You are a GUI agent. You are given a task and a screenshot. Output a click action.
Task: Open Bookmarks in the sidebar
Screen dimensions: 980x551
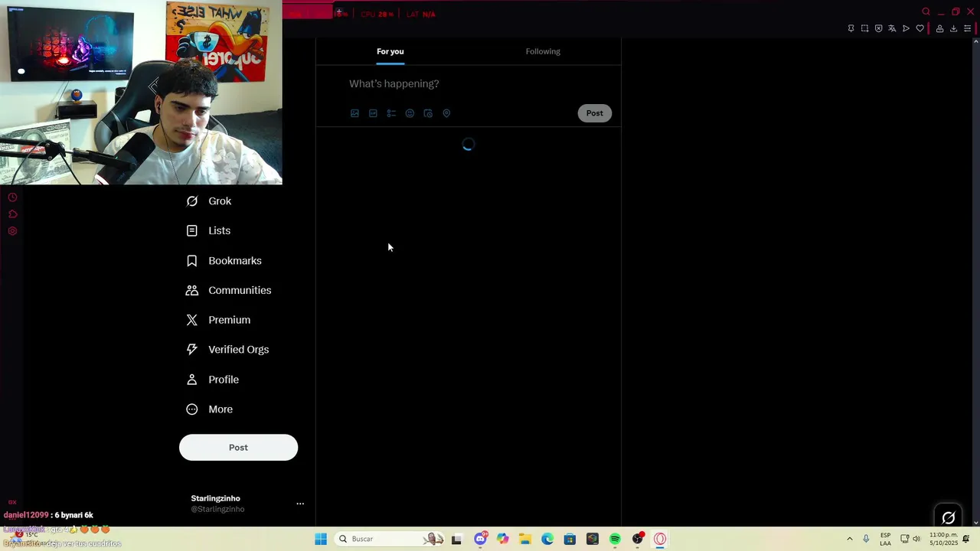224,261
